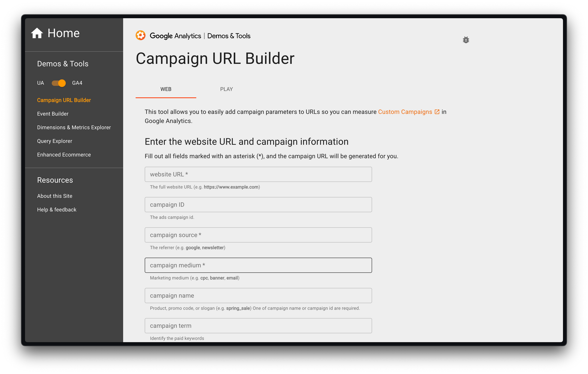
Task: Click the website URL input field
Action: coord(258,174)
